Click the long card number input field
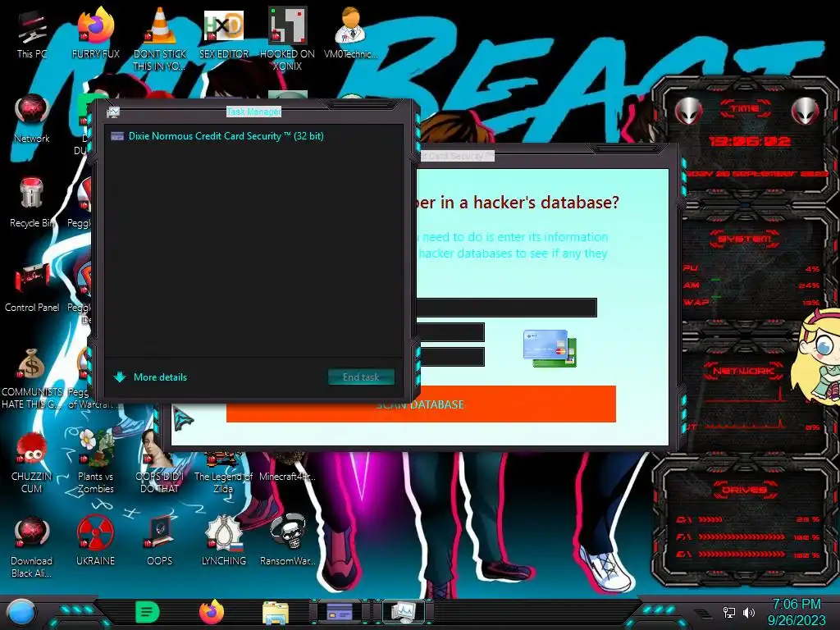 pos(506,308)
